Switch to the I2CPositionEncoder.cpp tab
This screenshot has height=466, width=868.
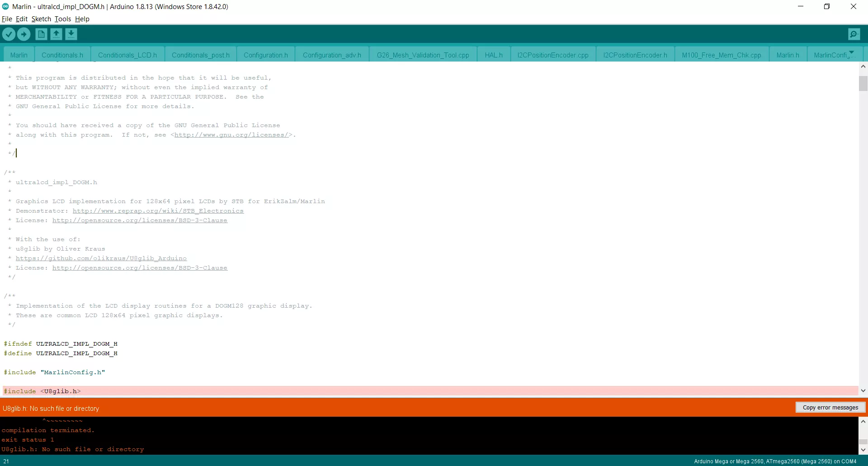(553, 55)
